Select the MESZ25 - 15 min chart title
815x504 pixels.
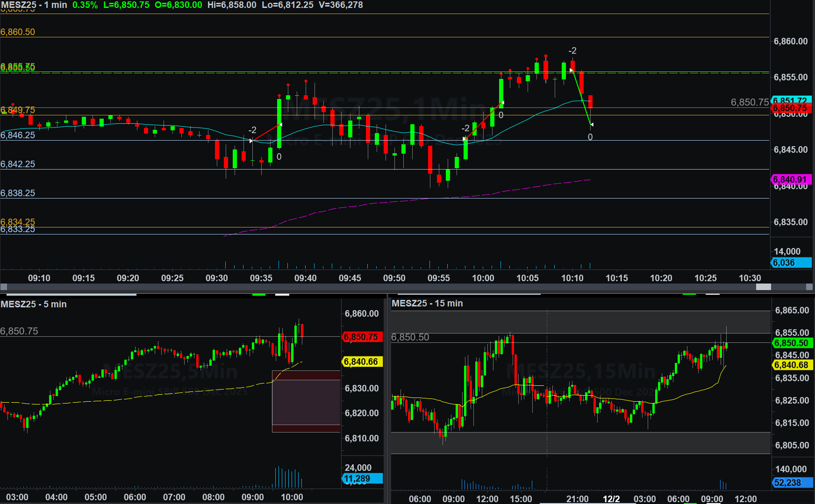[x=427, y=303]
